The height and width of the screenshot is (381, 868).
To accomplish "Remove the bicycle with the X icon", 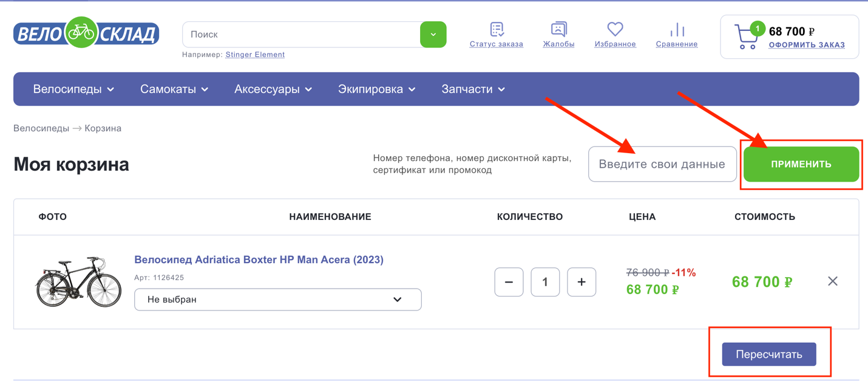I will tap(832, 281).
